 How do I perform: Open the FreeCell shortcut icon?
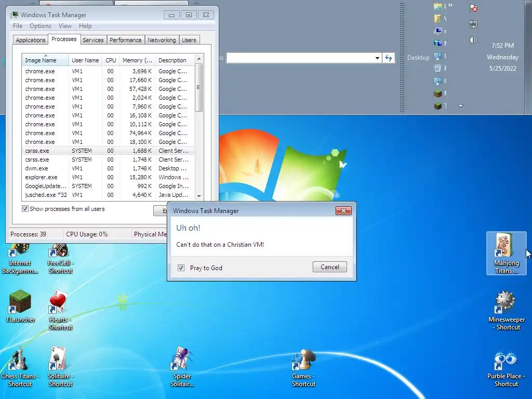[60, 259]
